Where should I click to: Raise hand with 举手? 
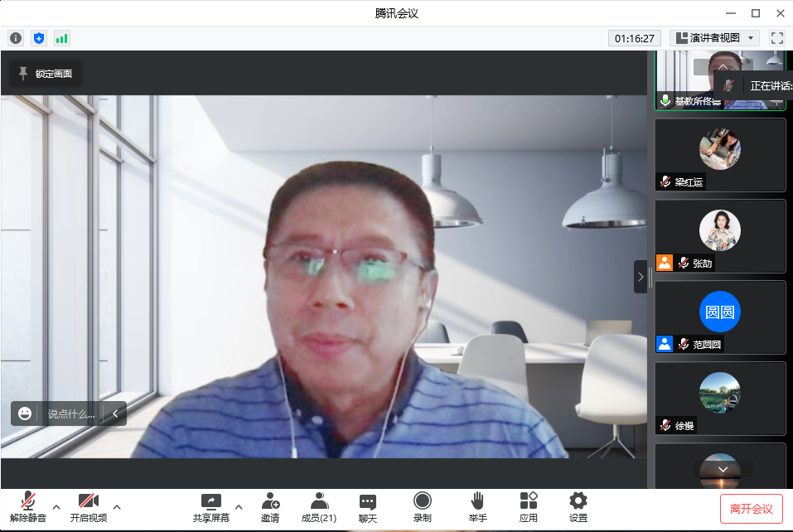click(x=477, y=506)
